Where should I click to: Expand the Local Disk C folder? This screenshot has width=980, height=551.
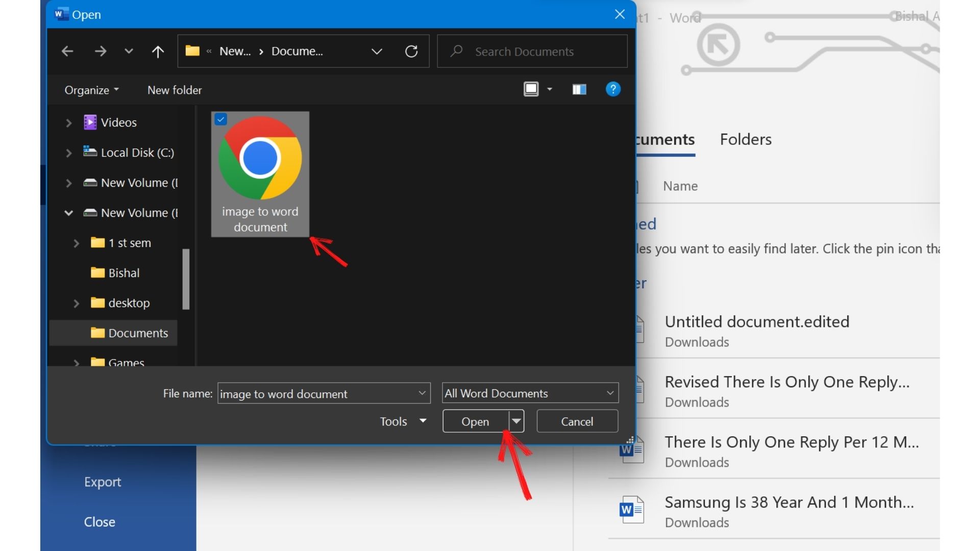pyautogui.click(x=68, y=152)
